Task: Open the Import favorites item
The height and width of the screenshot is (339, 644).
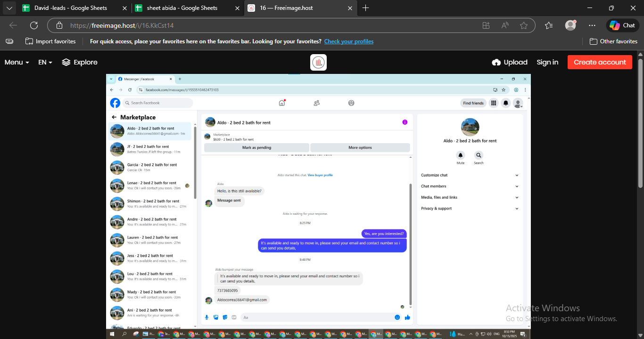Action: pyautogui.click(x=50, y=41)
